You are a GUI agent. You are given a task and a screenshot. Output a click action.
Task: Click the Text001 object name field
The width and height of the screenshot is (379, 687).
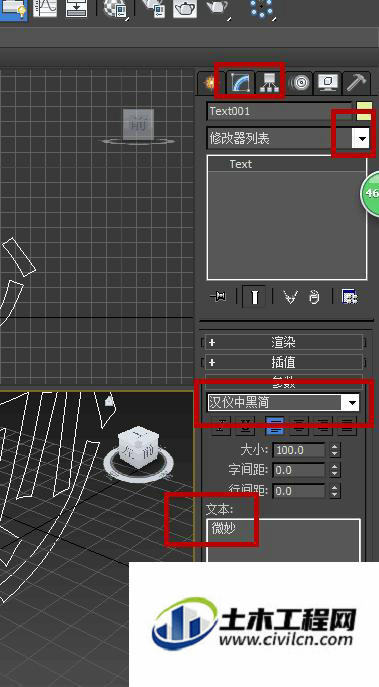[x=280, y=111]
